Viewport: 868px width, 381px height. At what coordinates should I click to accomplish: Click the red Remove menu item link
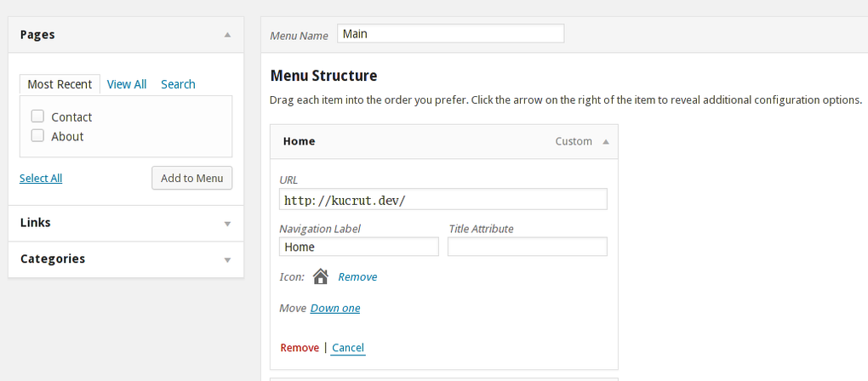(300, 348)
